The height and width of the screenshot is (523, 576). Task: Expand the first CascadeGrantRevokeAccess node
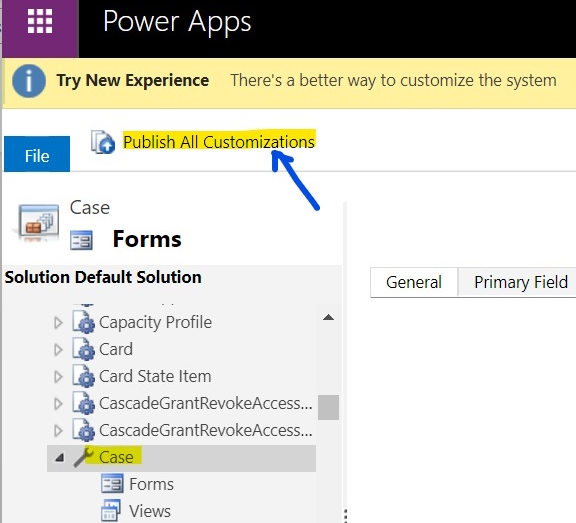pos(58,404)
